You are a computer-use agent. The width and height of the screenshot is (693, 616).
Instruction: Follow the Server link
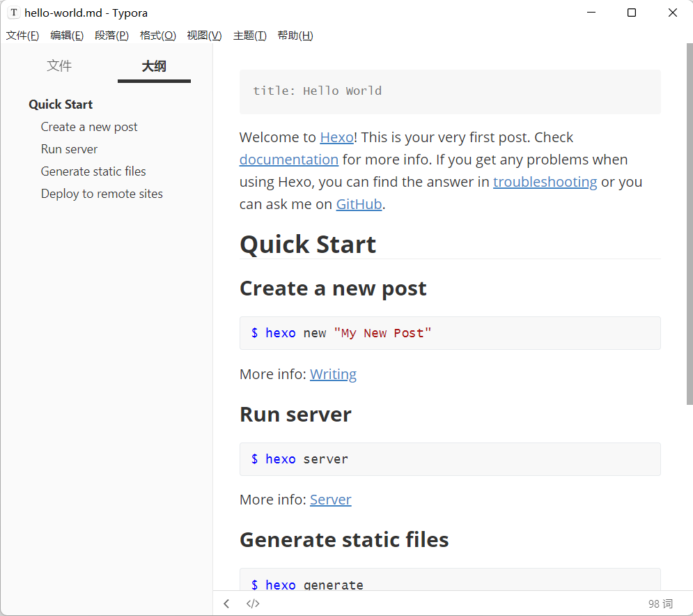[x=331, y=499]
